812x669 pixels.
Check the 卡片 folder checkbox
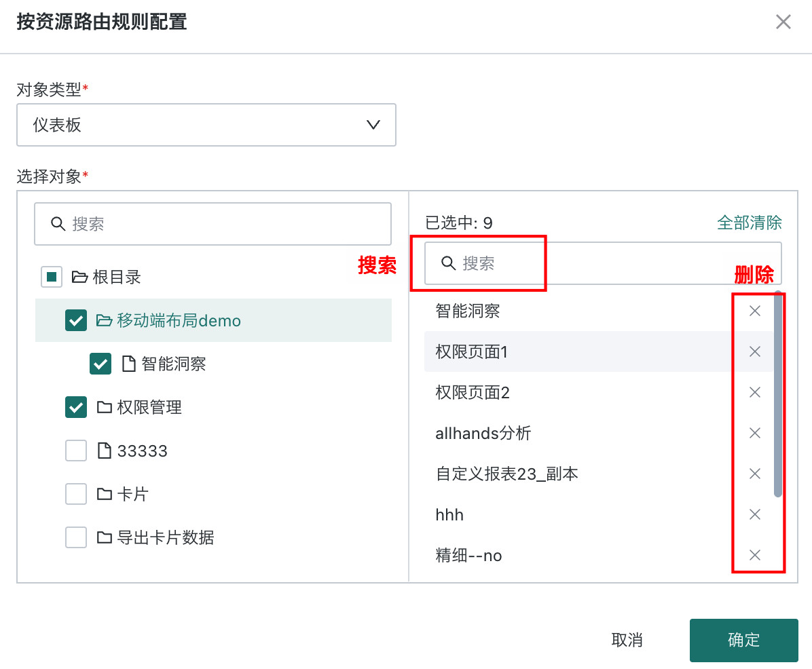pyautogui.click(x=76, y=494)
